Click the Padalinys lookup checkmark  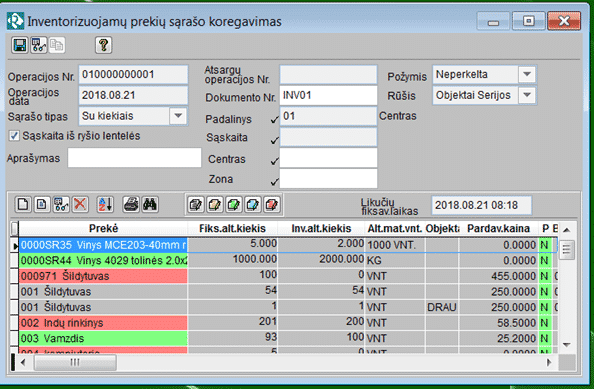click(x=274, y=120)
